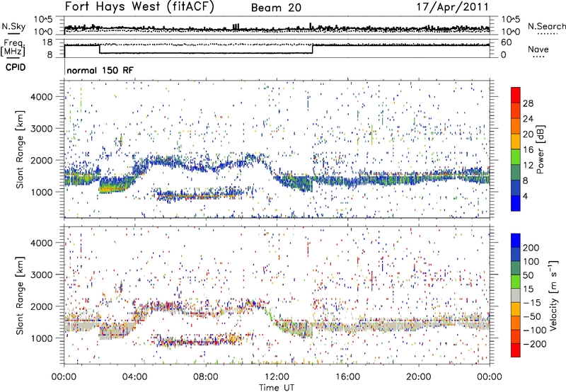Click the '200' tick on velocity colorbar
The image size is (566, 392).
pyautogui.click(x=531, y=248)
